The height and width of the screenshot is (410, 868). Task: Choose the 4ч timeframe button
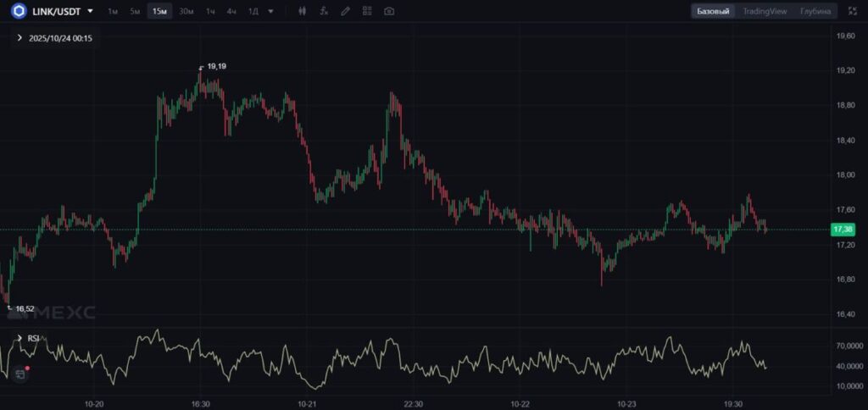(231, 12)
